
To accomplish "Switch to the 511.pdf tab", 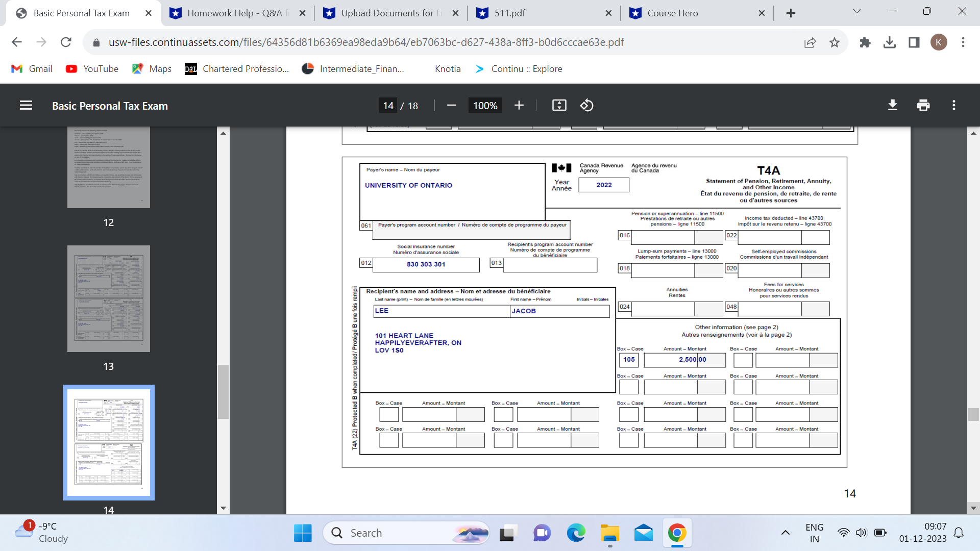I will 531,13.
